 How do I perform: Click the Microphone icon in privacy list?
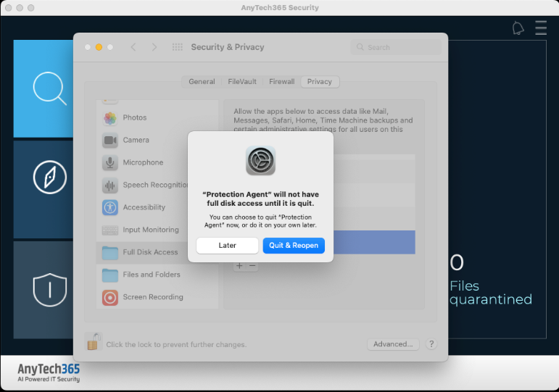(110, 163)
